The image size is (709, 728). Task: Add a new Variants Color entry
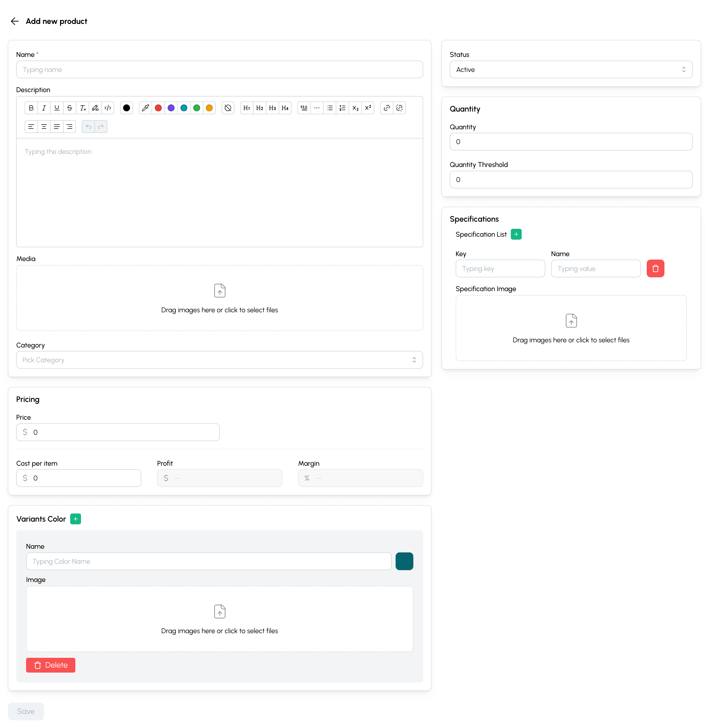(76, 519)
